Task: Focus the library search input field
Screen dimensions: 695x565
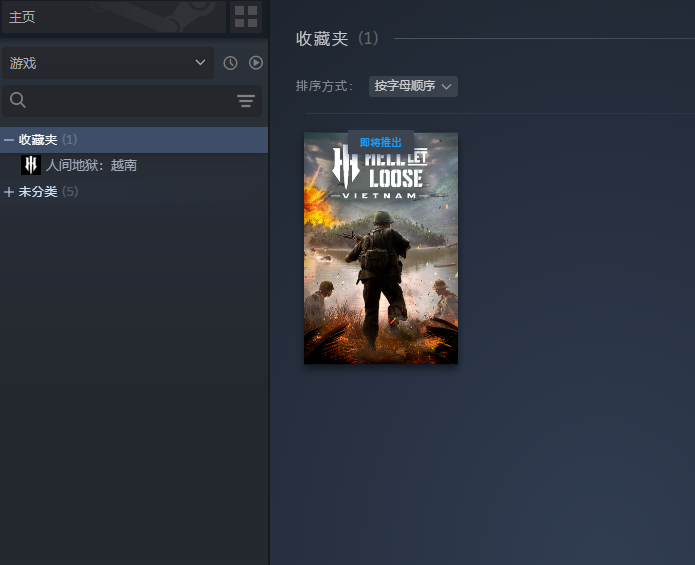Action: point(132,101)
